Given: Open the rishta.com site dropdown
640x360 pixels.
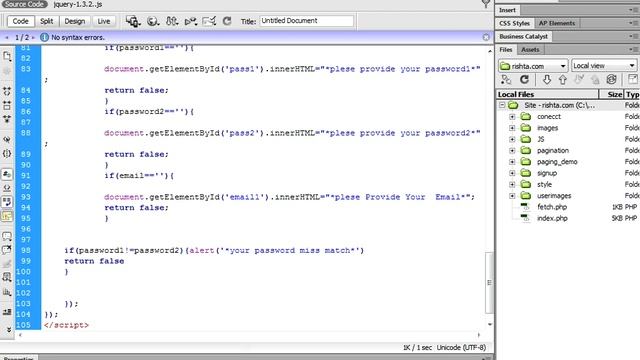Looking at the screenshot, I should 533,66.
